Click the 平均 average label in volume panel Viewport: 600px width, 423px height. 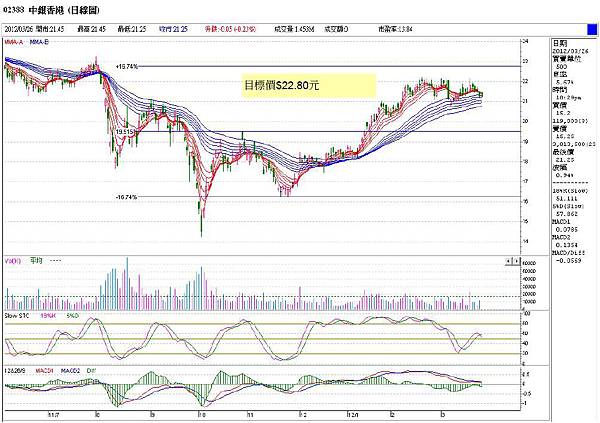[x=36, y=261]
